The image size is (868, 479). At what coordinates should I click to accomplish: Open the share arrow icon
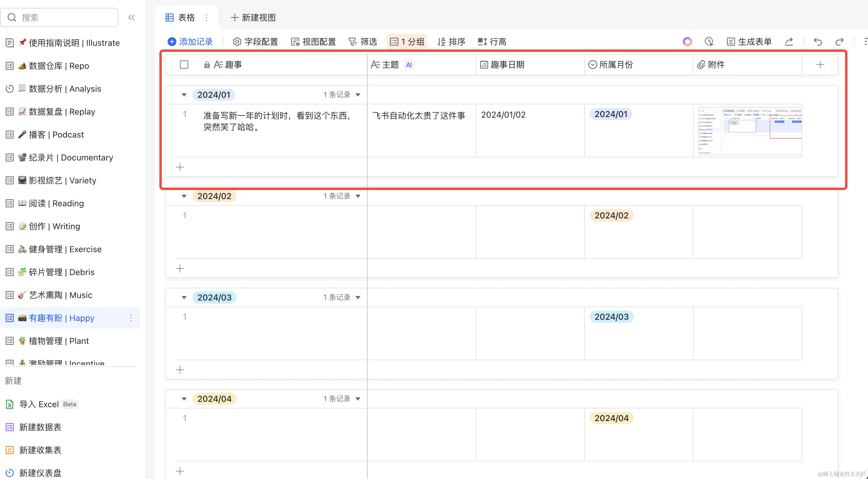(x=789, y=42)
